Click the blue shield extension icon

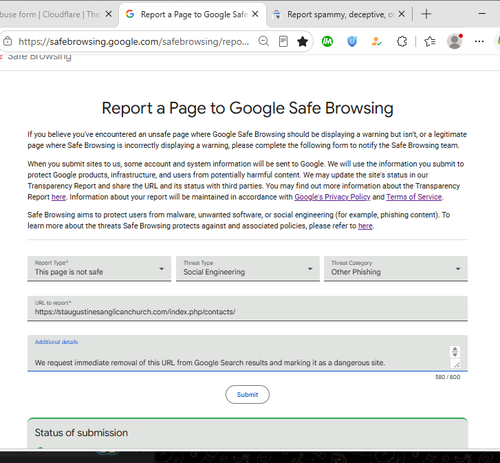(352, 41)
